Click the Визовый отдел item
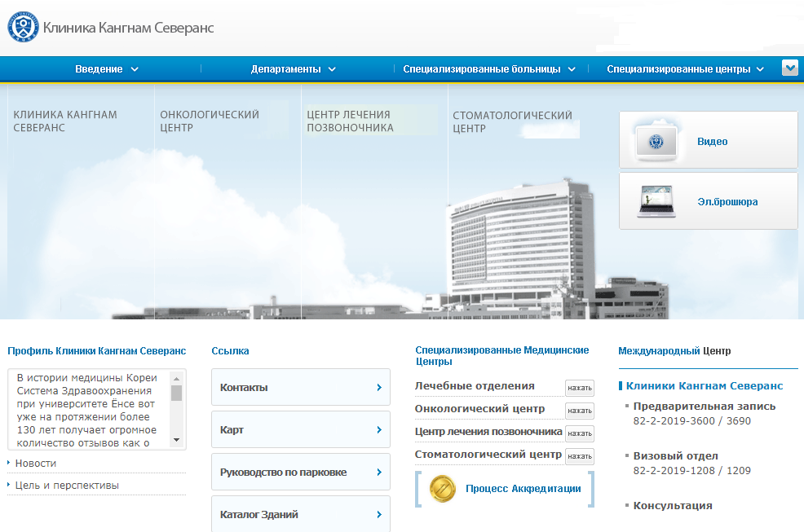 pyautogui.click(x=676, y=456)
